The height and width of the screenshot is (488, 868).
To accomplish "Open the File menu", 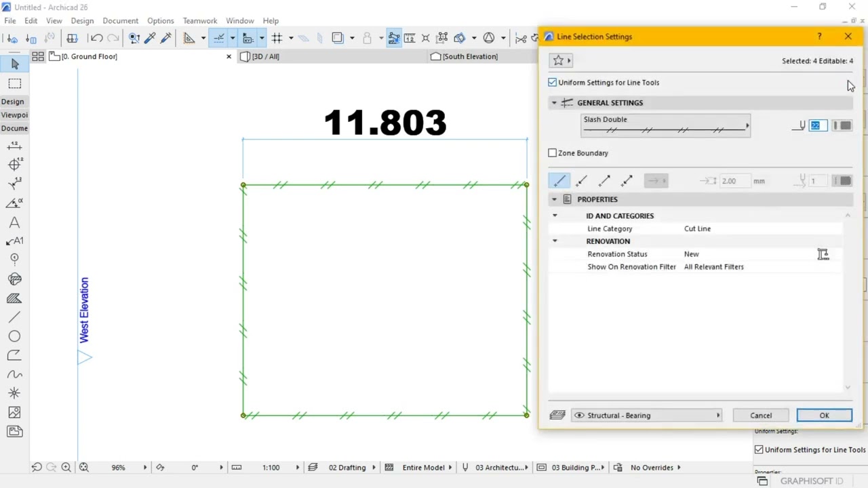I will (x=10, y=21).
